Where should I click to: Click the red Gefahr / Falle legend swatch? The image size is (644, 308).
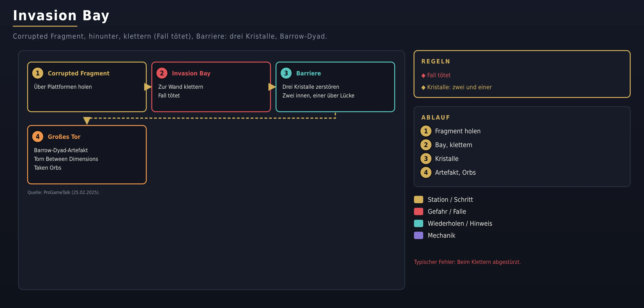(419, 212)
